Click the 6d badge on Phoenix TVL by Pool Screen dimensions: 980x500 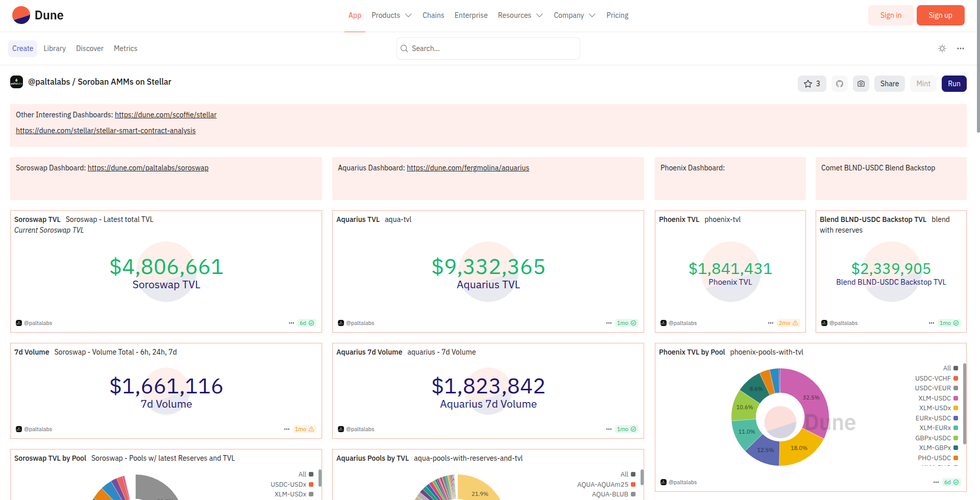[951, 482]
